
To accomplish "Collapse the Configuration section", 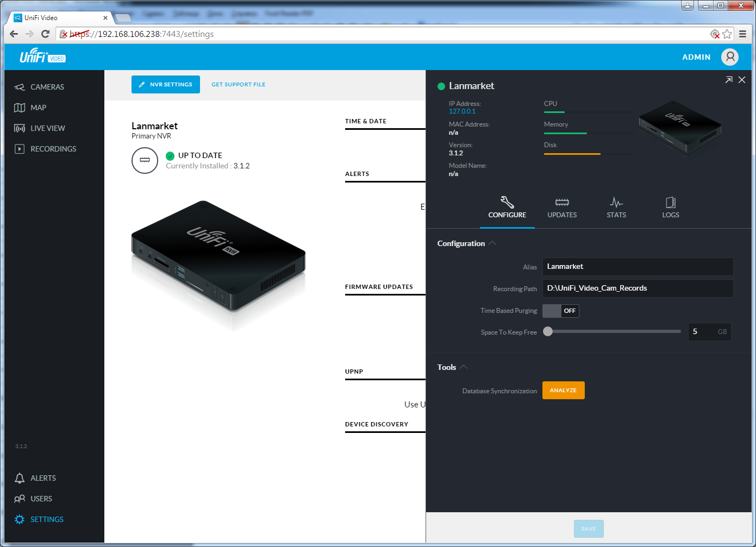I will [492, 243].
